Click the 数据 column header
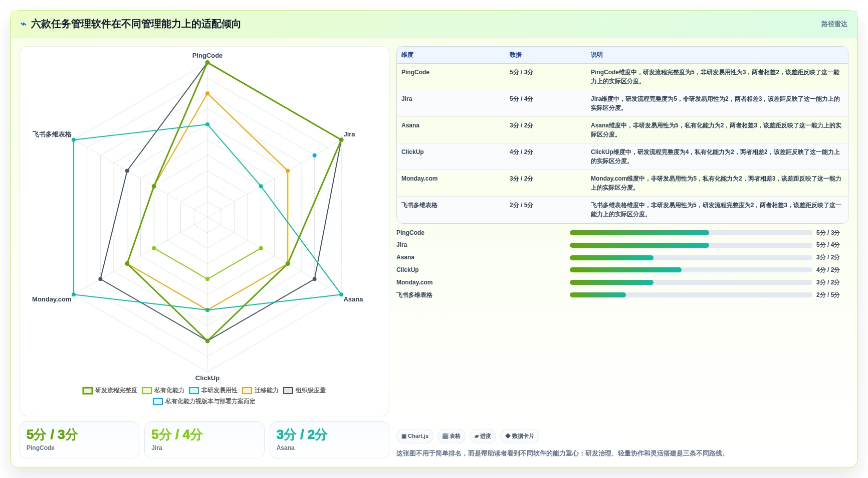Image resolution: width=868 pixels, height=478 pixels. (x=516, y=55)
